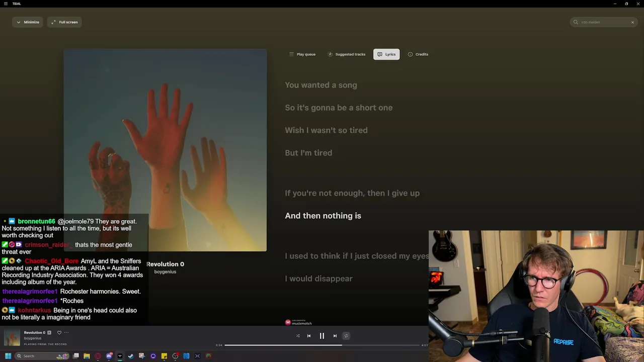The width and height of the screenshot is (644, 362).
Task: Click small album thumbnail in player bar
Action: pos(12,337)
